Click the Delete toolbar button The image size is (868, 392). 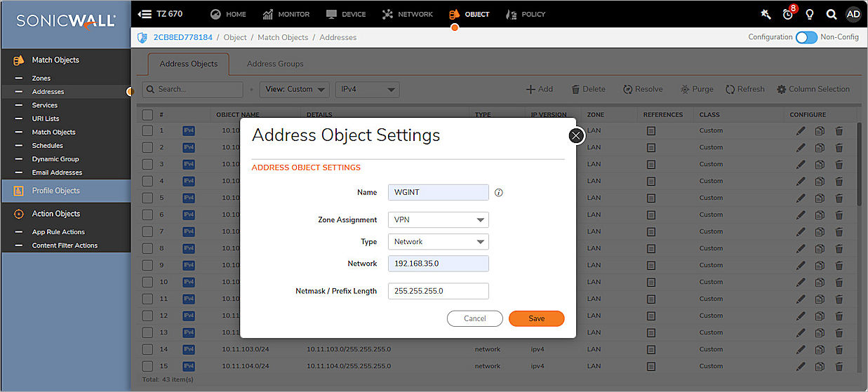point(588,89)
